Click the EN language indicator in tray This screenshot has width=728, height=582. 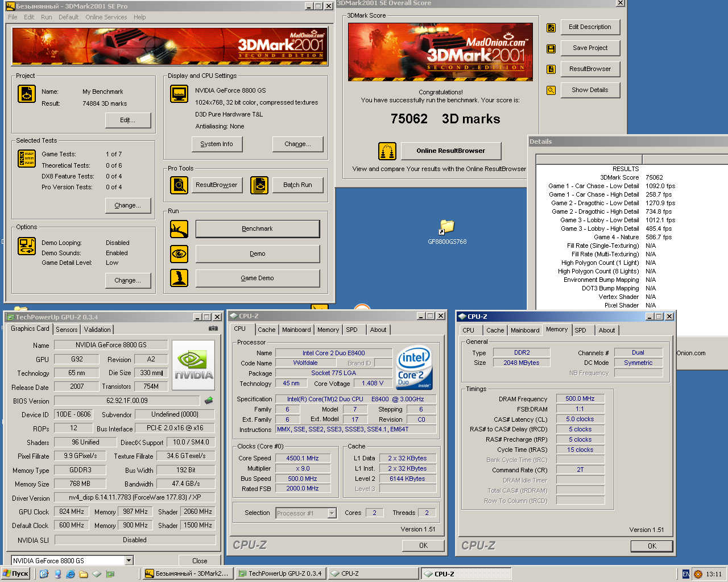[x=686, y=574]
